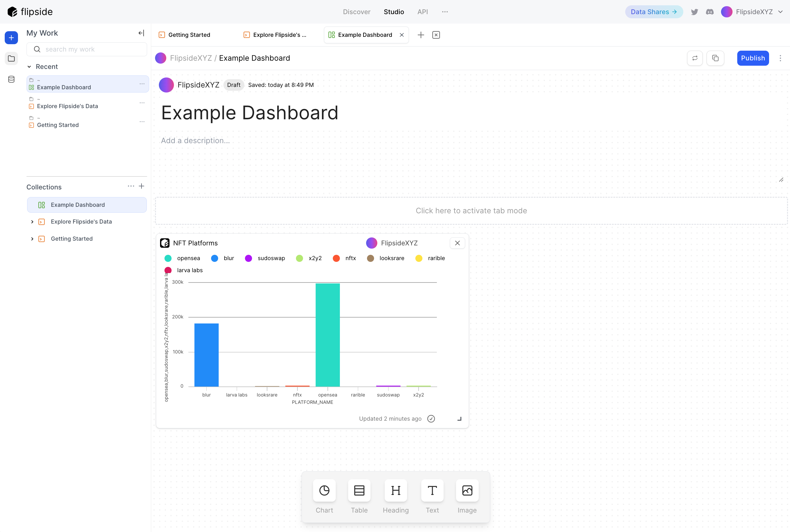Click the refresh dashboard icon

click(695, 58)
